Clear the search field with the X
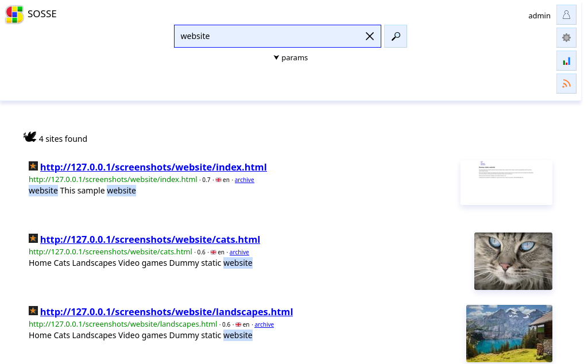 (370, 36)
